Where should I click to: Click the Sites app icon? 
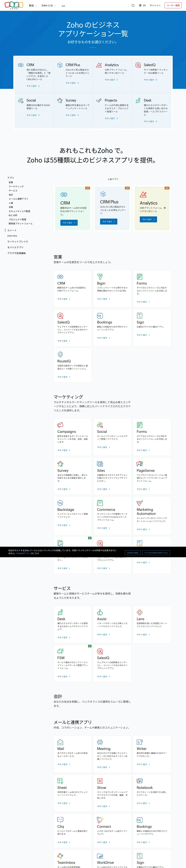click(100, 464)
